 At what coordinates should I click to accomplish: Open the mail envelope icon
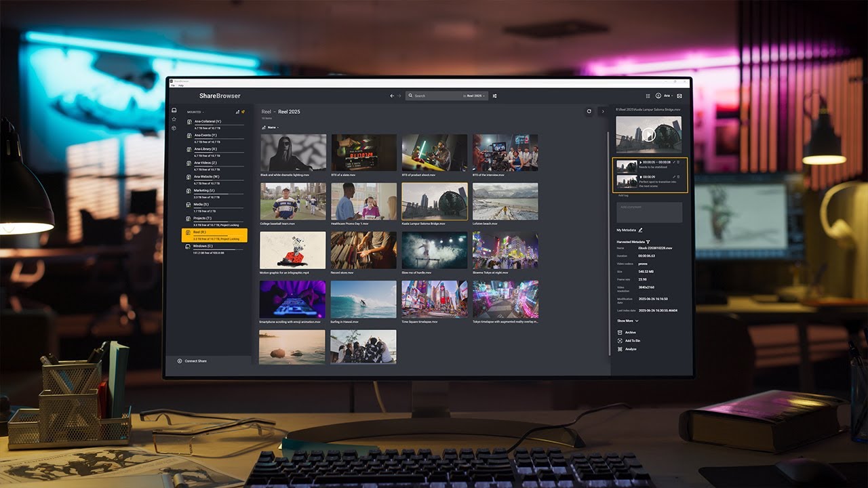[x=681, y=96]
